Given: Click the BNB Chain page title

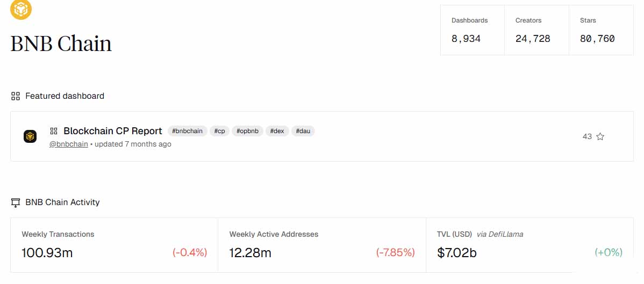Looking at the screenshot, I should click(x=61, y=43).
